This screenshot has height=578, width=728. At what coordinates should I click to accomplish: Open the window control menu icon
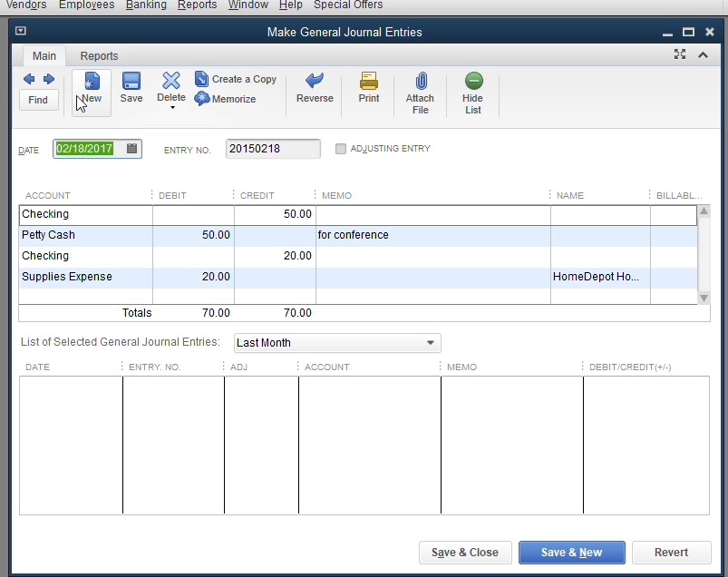tap(21, 31)
